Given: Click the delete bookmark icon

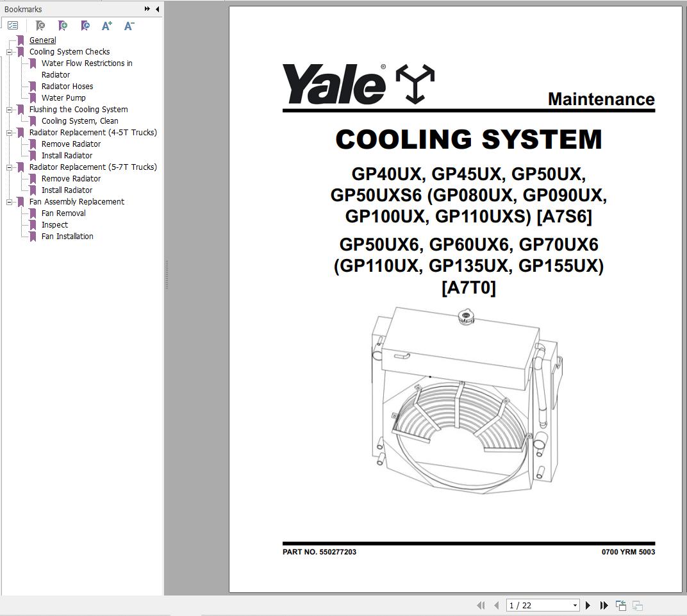Looking at the screenshot, I should tap(40, 26).
